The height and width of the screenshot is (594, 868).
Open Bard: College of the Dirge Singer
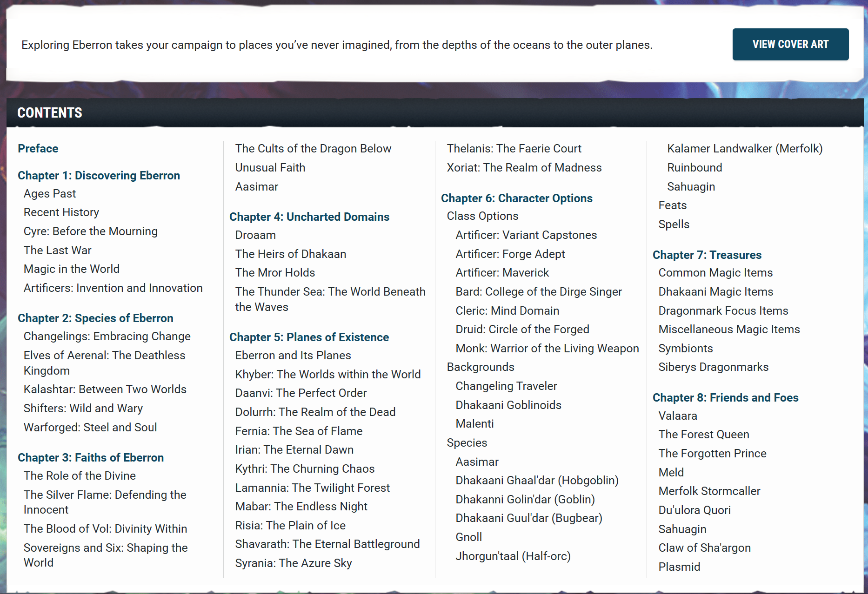538,292
